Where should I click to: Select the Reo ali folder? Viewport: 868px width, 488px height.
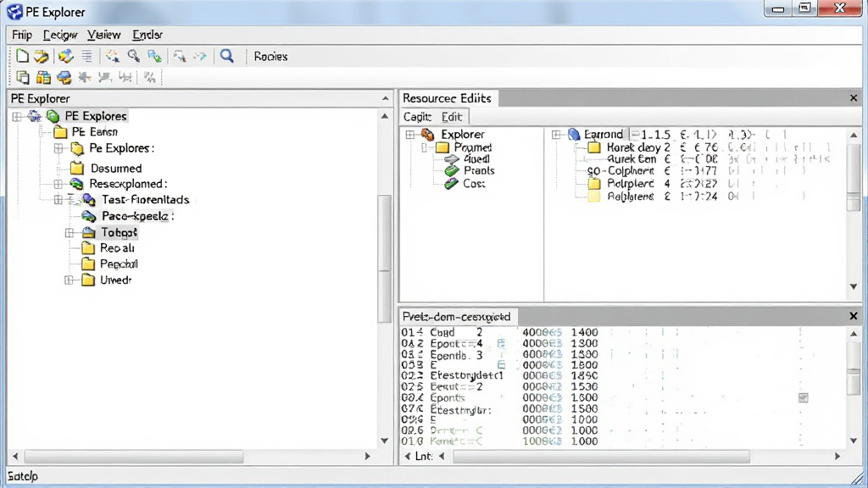click(x=117, y=248)
